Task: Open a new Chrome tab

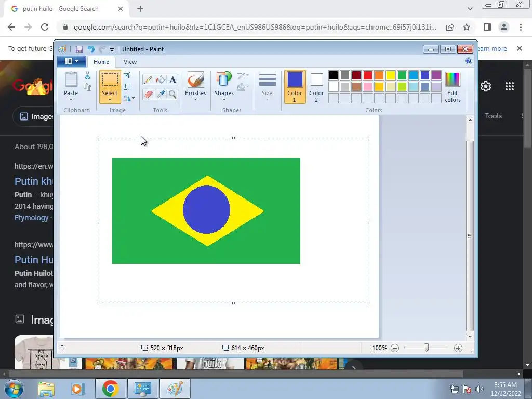Action: click(x=140, y=9)
